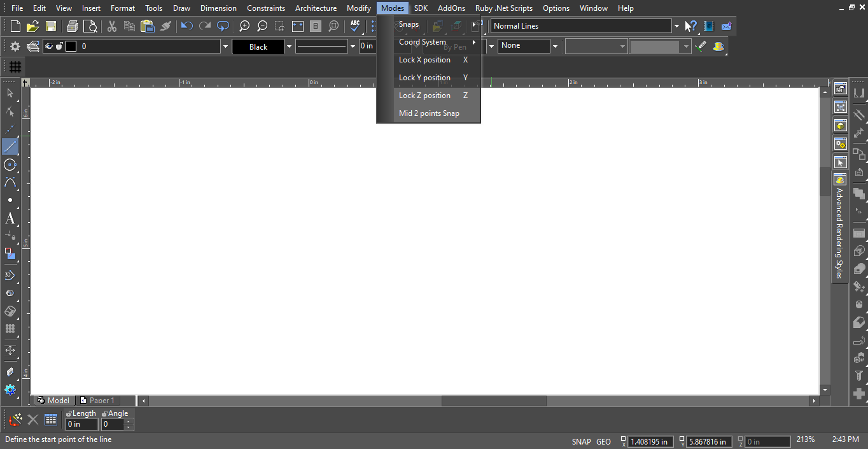Screen dimensions: 868x449
Task: Click the spell check ABC icon
Action: tap(355, 26)
